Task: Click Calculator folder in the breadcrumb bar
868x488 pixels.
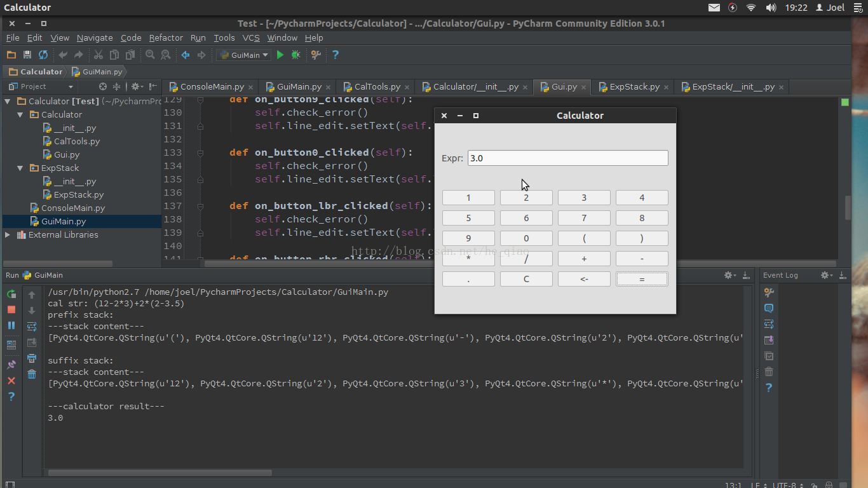Action: coord(36,72)
